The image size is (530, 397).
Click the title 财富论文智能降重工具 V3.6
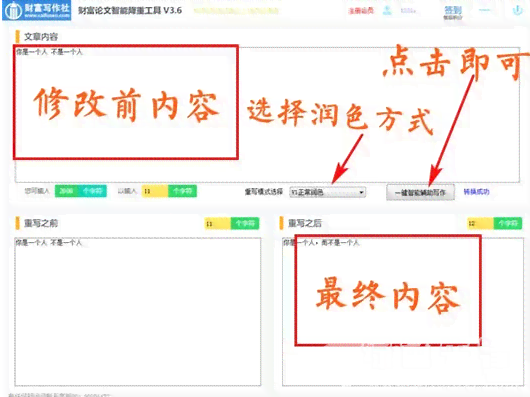point(130,10)
